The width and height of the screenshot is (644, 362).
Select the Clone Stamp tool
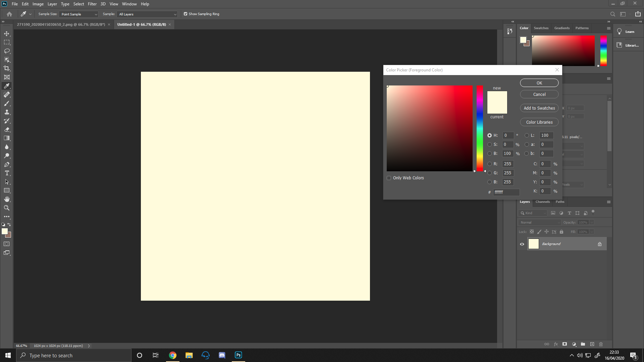click(7, 112)
